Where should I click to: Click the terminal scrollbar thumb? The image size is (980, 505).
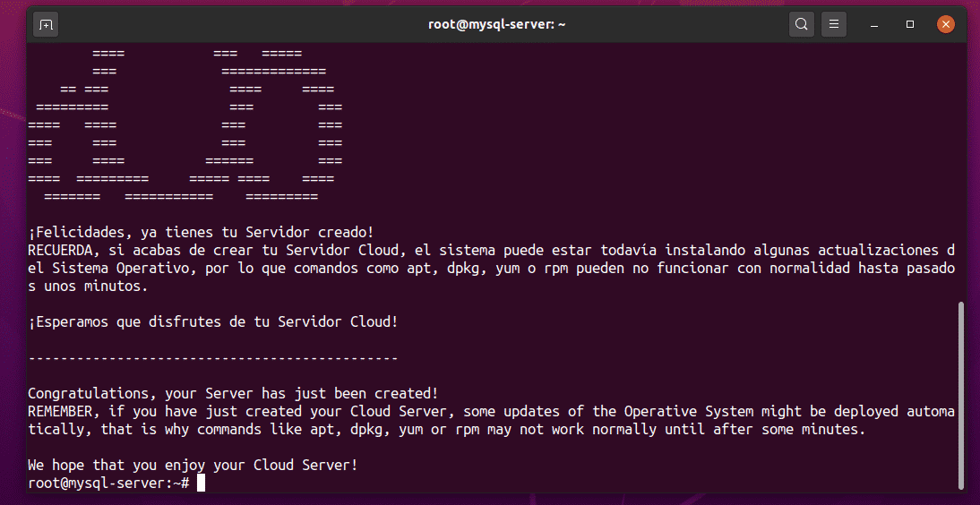962,394
